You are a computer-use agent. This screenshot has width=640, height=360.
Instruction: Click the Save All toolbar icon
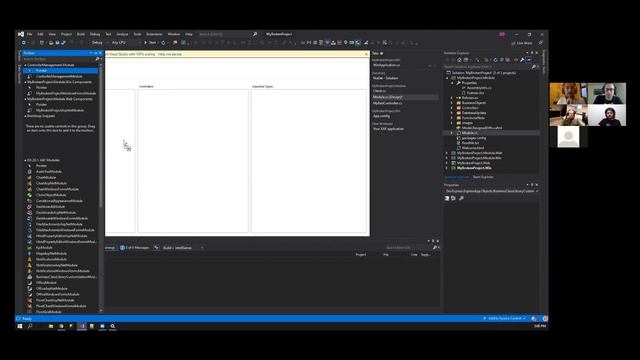[63, 42]
